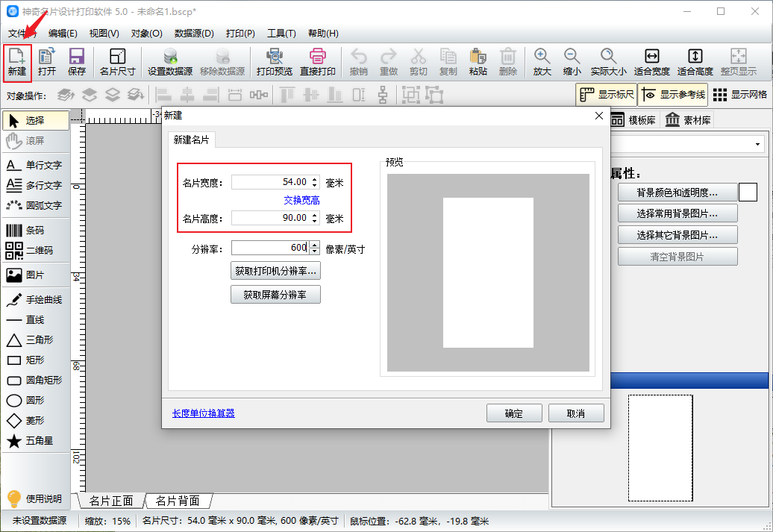Click the 分辨率 resolution input field
Image resolution: width=773 pixels, height=532 pixels.
point(270,248)
